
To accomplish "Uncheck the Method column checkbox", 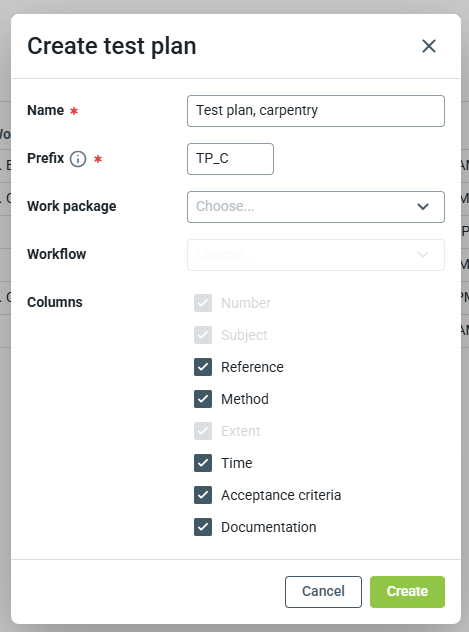I will pos(203,399).
